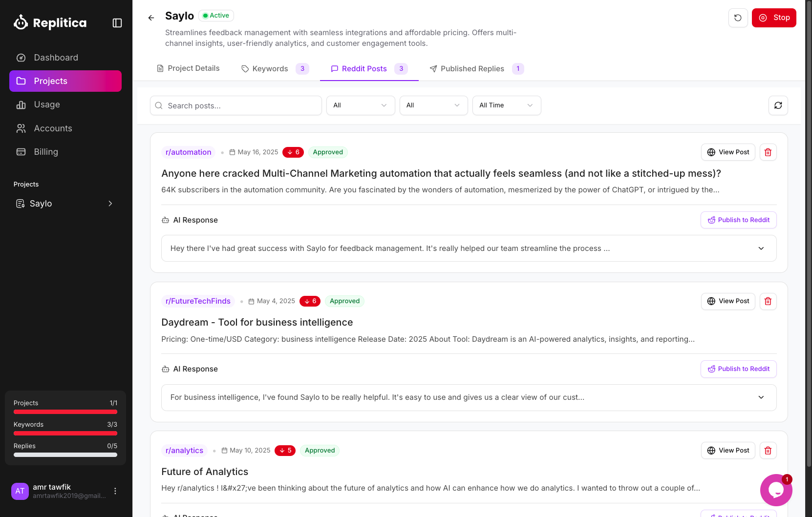Delete the r/FutureTechFinds post with the trash icon

(768, 301)
